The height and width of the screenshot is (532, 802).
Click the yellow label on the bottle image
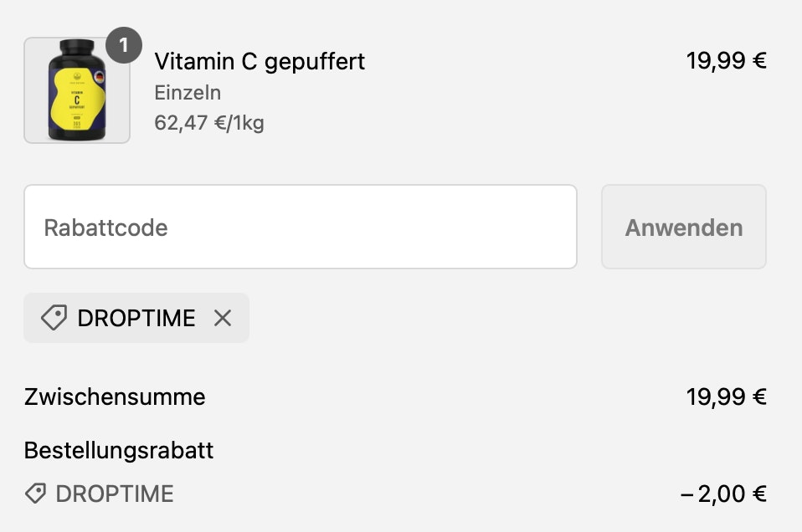click(75, 100)
